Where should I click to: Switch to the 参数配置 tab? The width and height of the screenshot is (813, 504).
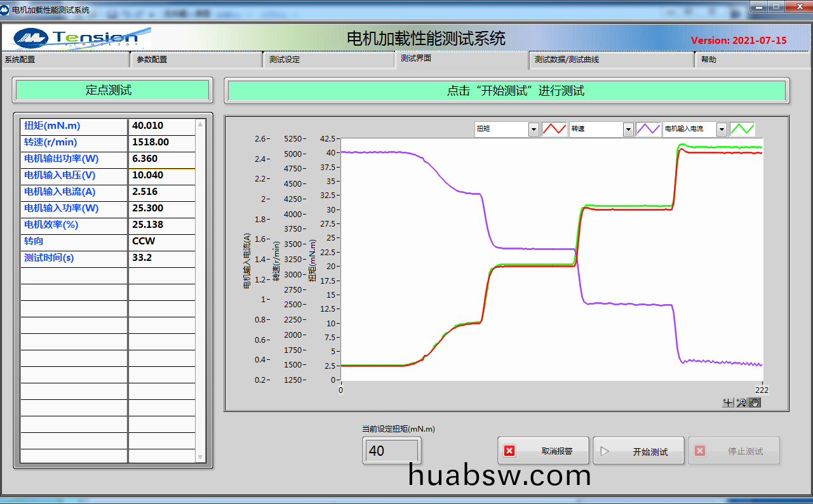pyautogui.click(x=196, y=60)
